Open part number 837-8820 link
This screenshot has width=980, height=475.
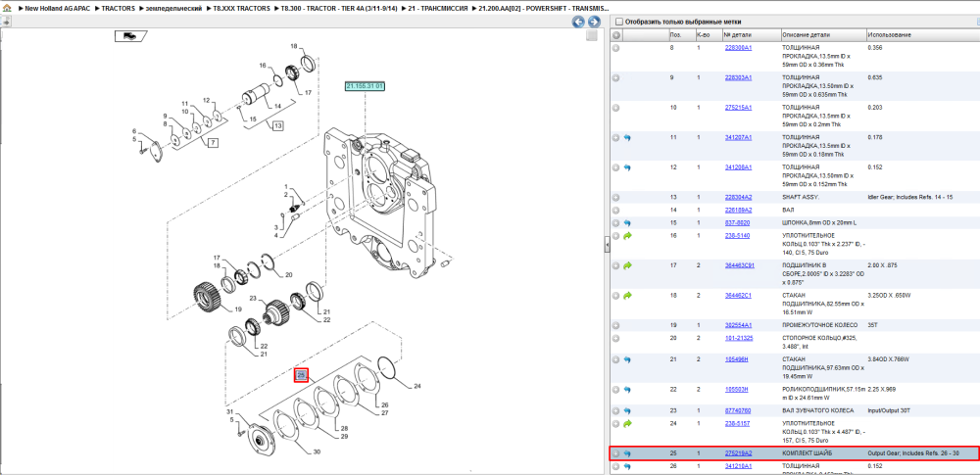(737, 222)
